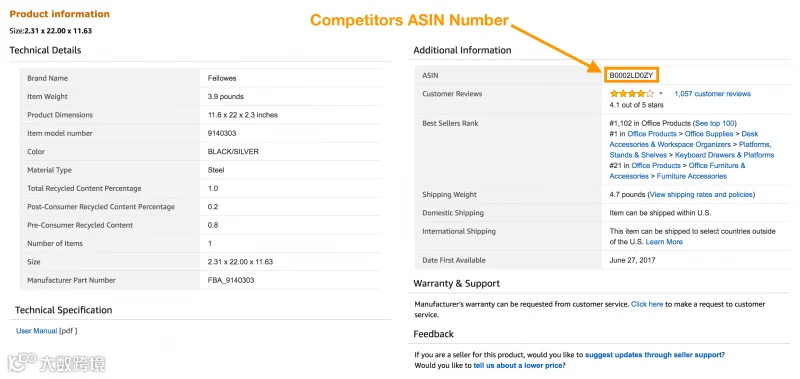The width and height of the screenshot is (800, 379).
Task: Expand the rating breakdown dropdown arrow
Action: coord(661,94)
